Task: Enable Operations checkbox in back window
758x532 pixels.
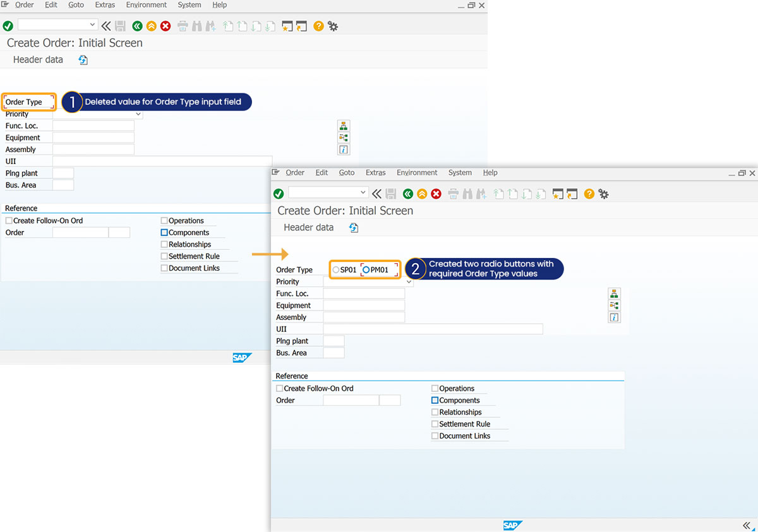Action: click(164, 221)
